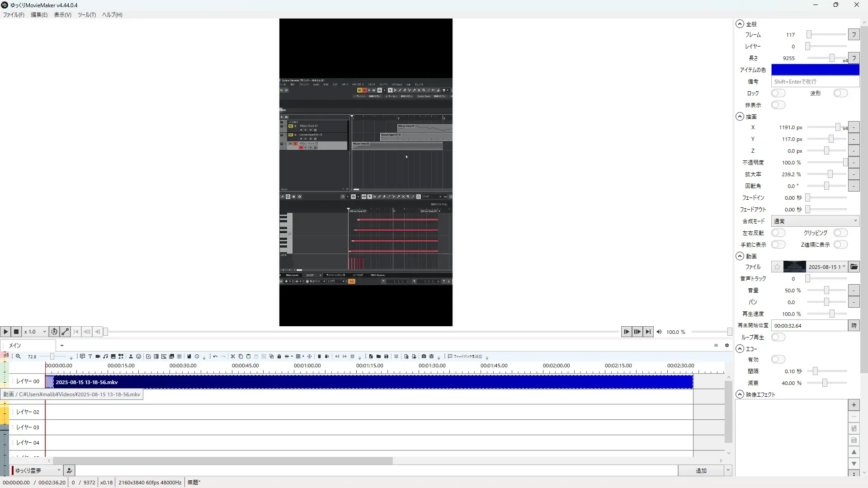Screen dimensions: 868x488
Task: Click the 追加 add button
Action: pos(701,470)
